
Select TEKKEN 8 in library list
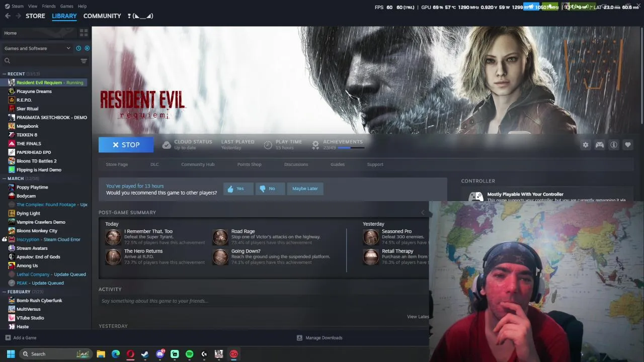pyautogui.click(x=27, y=135)
